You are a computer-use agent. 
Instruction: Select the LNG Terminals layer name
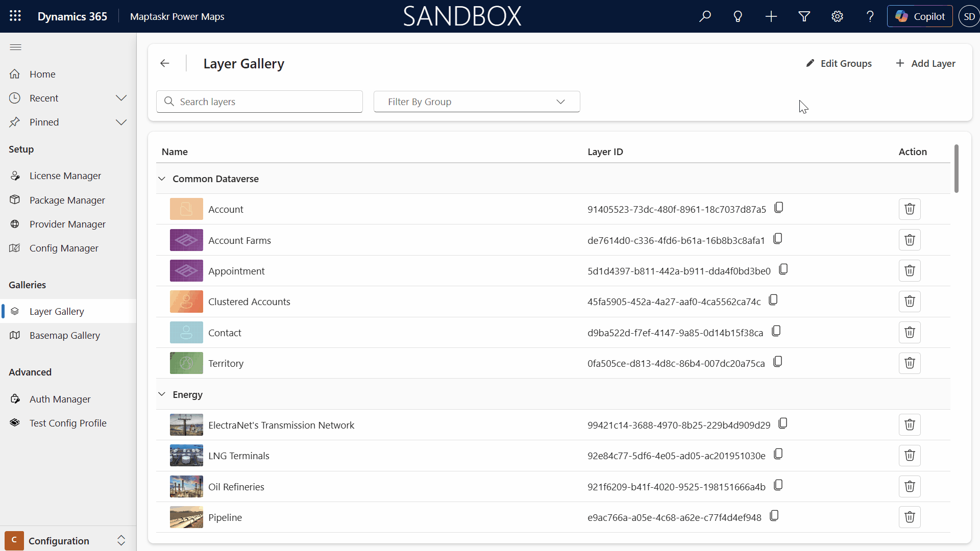(x=238, y=456)
